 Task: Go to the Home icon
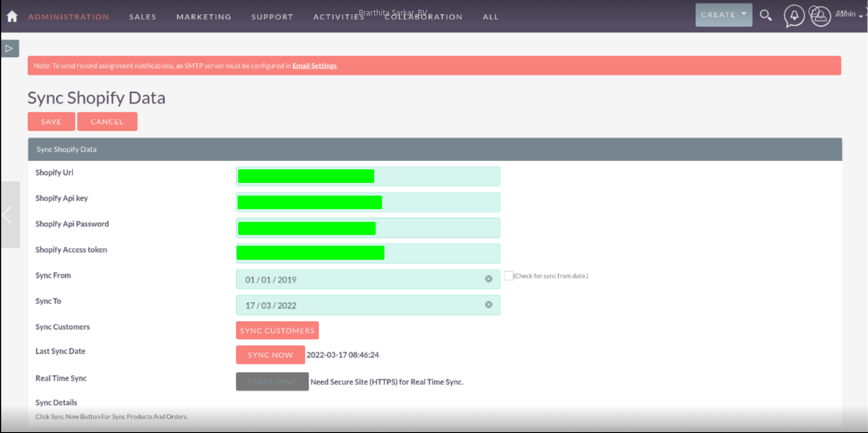(x=12, y=16)
